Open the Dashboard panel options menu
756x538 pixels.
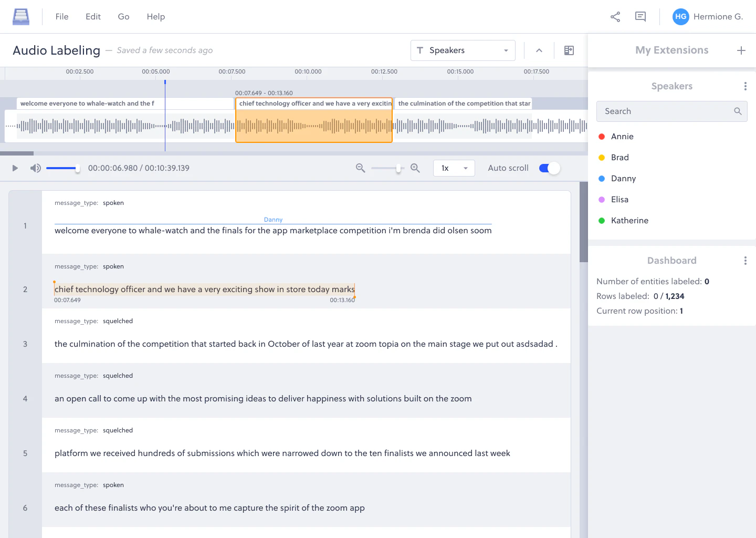pyautogui.click(x=745, y=261)
